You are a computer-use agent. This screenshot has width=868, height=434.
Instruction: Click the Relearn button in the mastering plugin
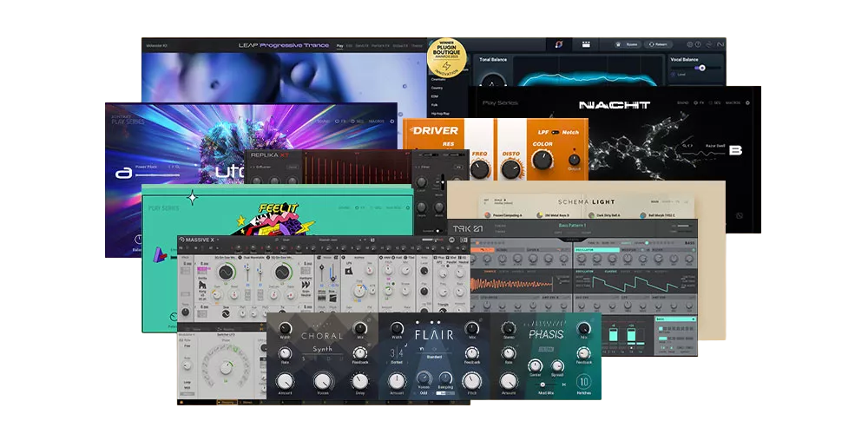[658, 44]
